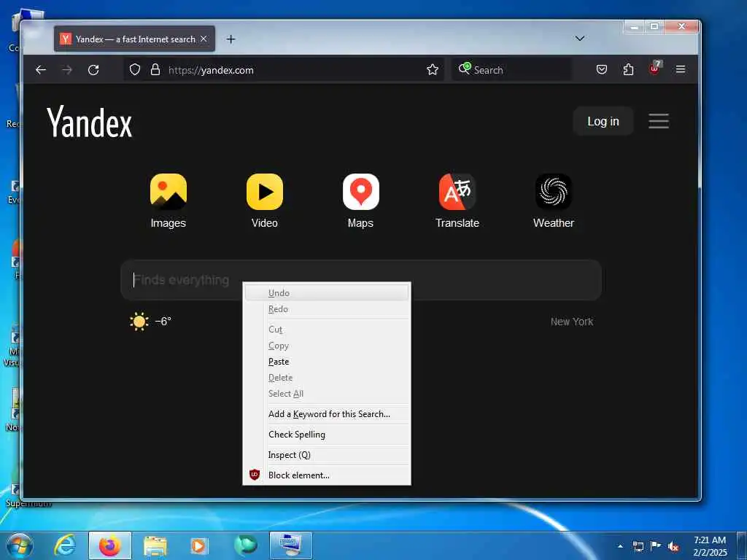The width and height of the screenshot is (747, 560).
Task: Open Yandex Video service
Action: (264, 201)
